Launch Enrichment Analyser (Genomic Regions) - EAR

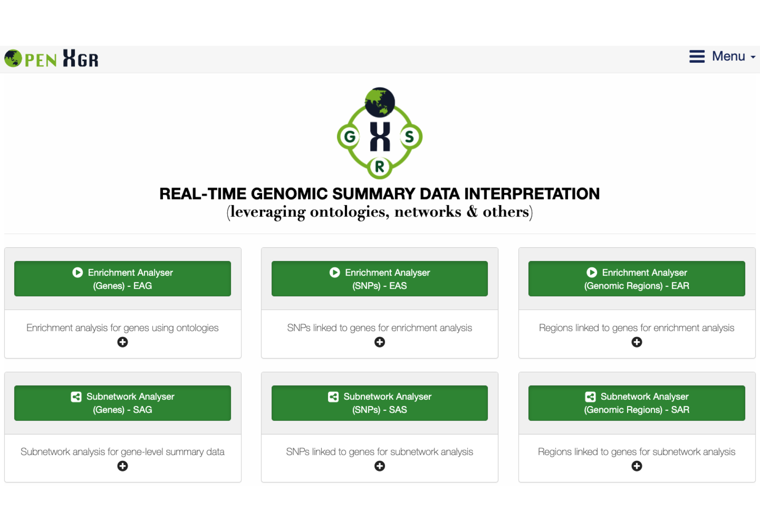pyautogui.click(x=636, y=279)
